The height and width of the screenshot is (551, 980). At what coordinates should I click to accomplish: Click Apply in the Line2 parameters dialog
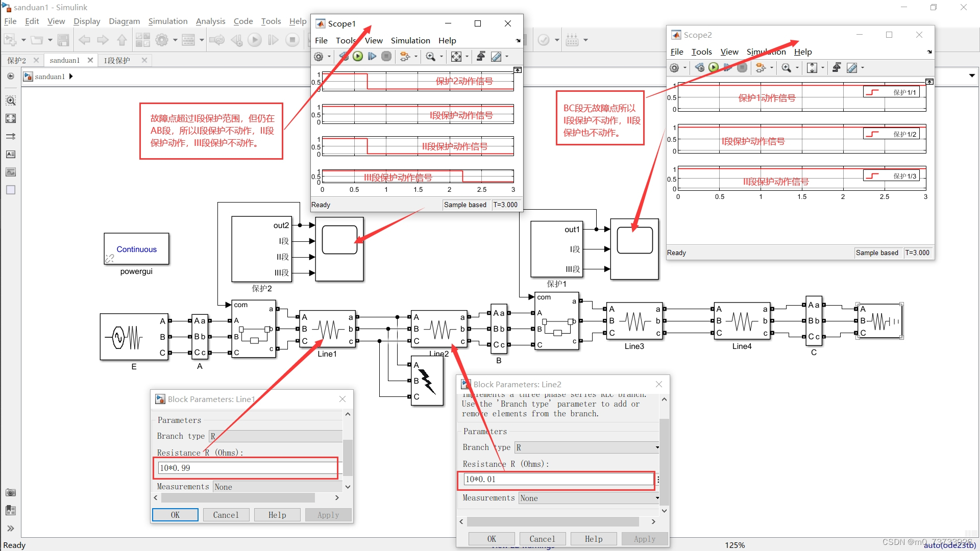(x=644, y=539)
